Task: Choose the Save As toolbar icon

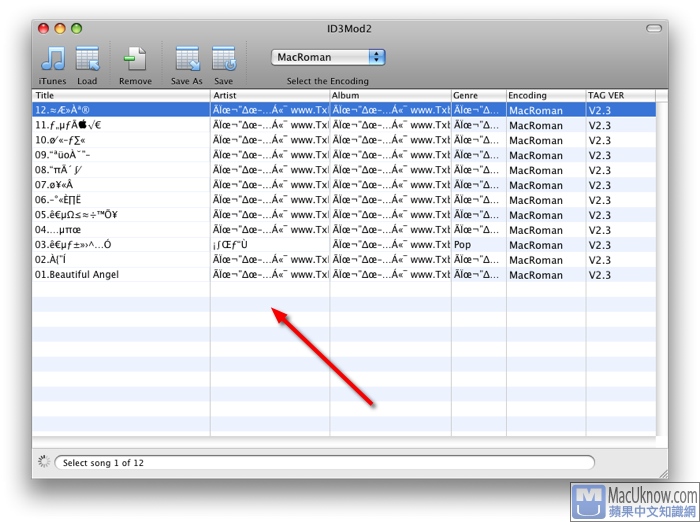Action: click(x=188, y=59)
